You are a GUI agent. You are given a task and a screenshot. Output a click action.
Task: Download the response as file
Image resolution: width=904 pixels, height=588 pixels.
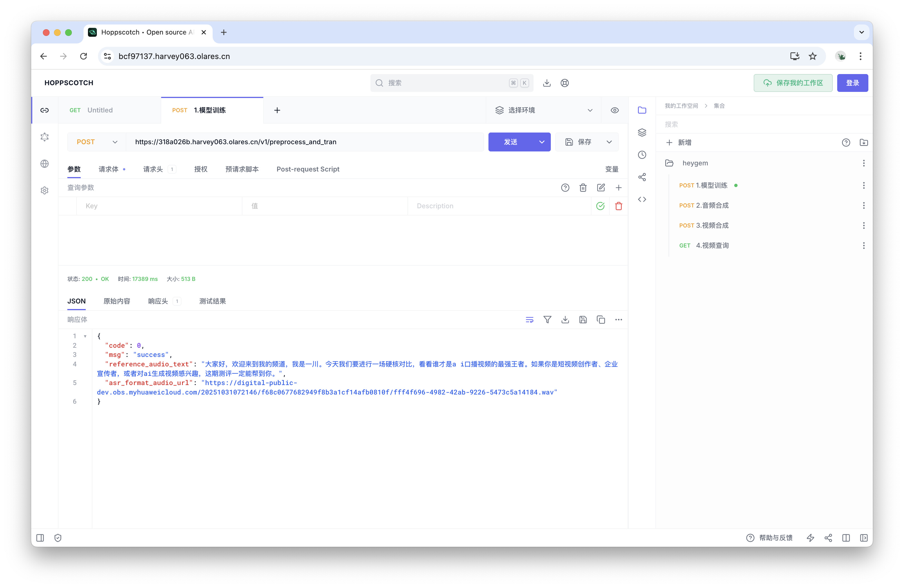[x=565, y=320]
